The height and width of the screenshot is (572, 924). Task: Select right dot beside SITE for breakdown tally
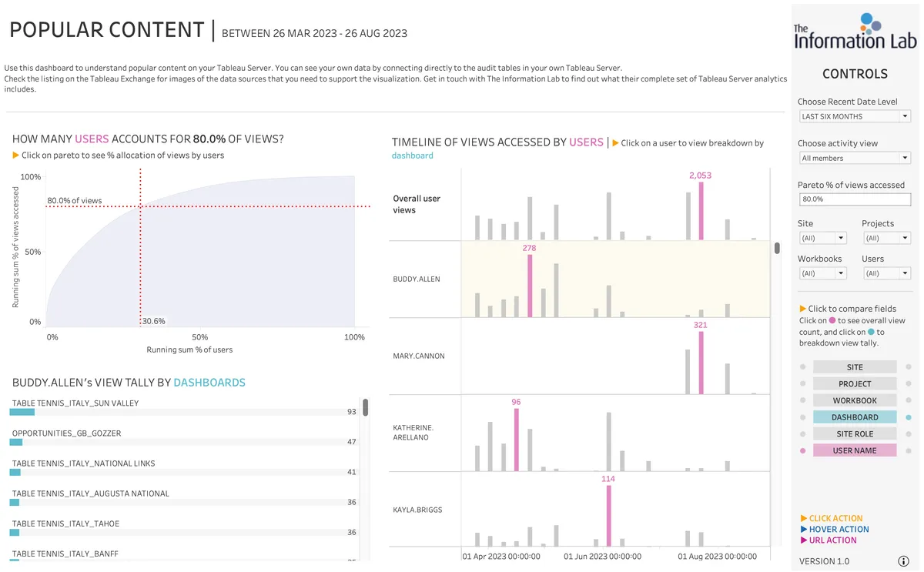(909, 367)
